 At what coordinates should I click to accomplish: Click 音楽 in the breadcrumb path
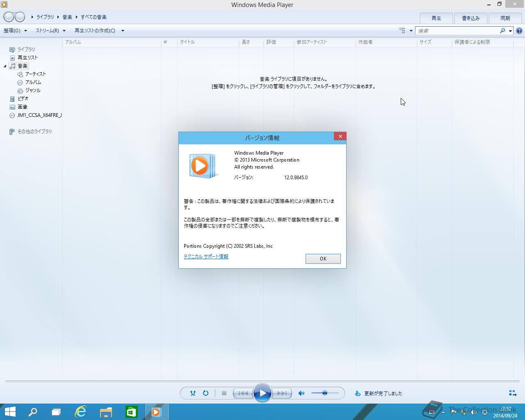[67, 17]
